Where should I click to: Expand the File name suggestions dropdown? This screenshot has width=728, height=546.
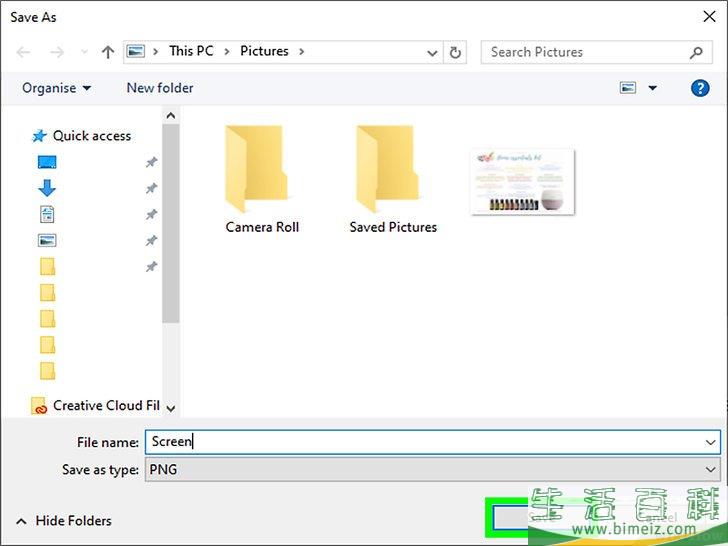point(711,441)
